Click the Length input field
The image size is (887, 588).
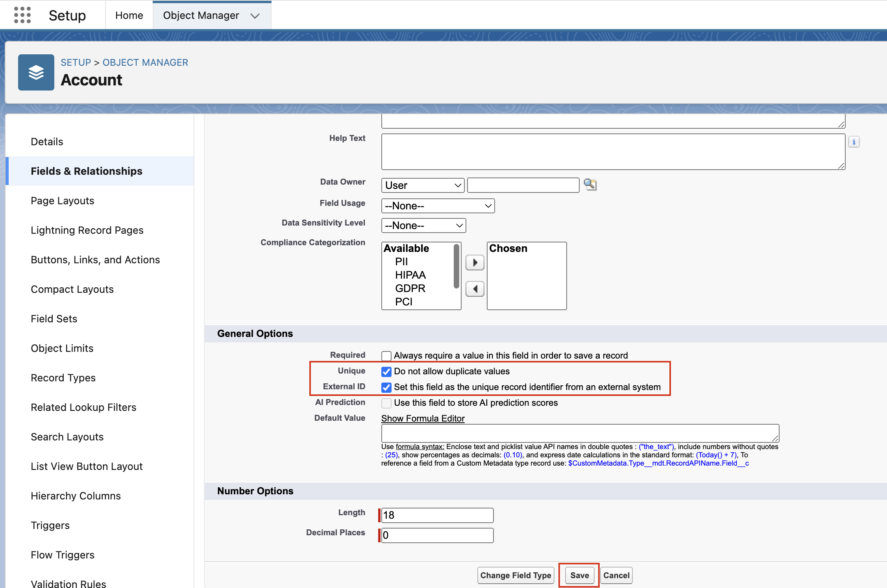point(437,515)
